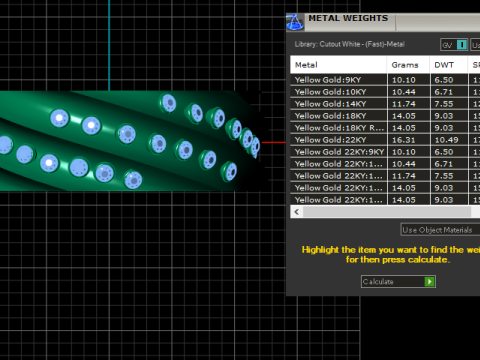Click grams value 10.10 in Yellow Gold 22KY:9KY row
The height and width of the screenshot is (360, 480).
404,152
